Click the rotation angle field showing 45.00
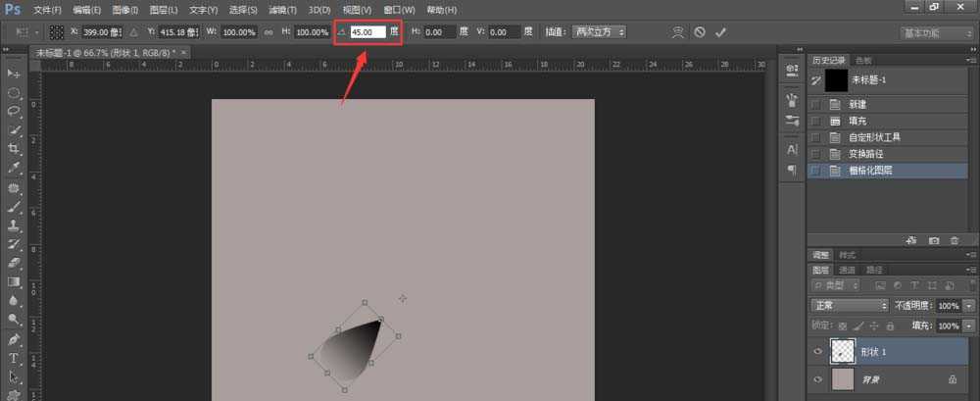 (x=367, y=32)
